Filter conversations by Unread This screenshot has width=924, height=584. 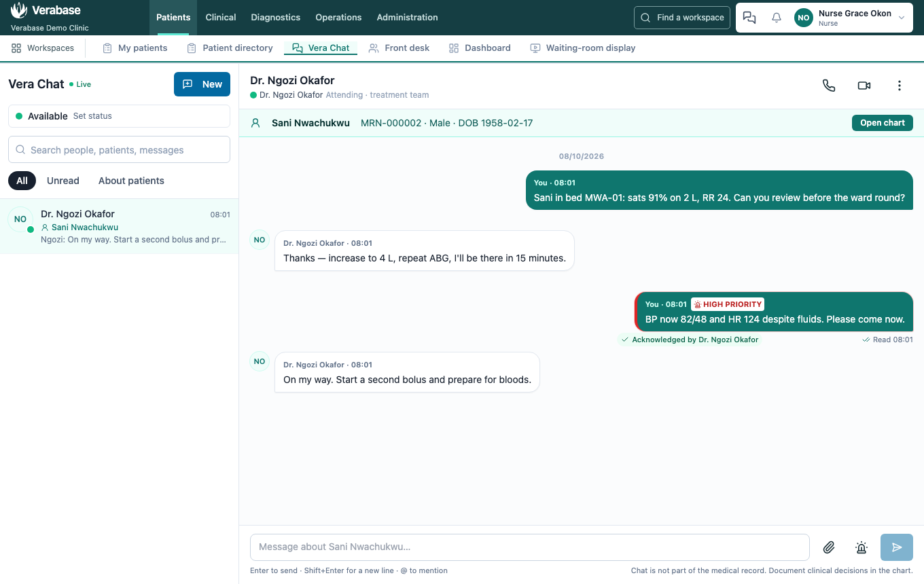tap(63, 181)
